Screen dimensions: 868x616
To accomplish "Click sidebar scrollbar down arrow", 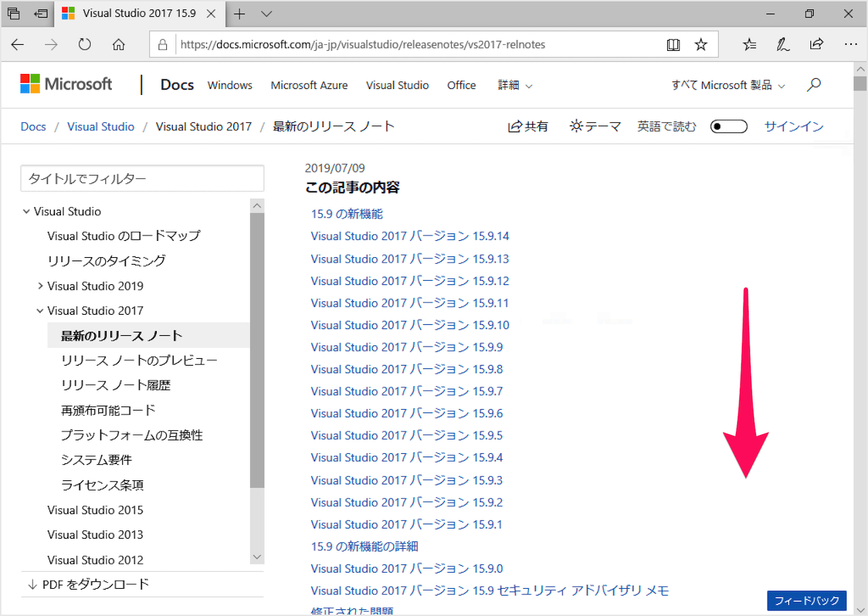I will 257,556.
